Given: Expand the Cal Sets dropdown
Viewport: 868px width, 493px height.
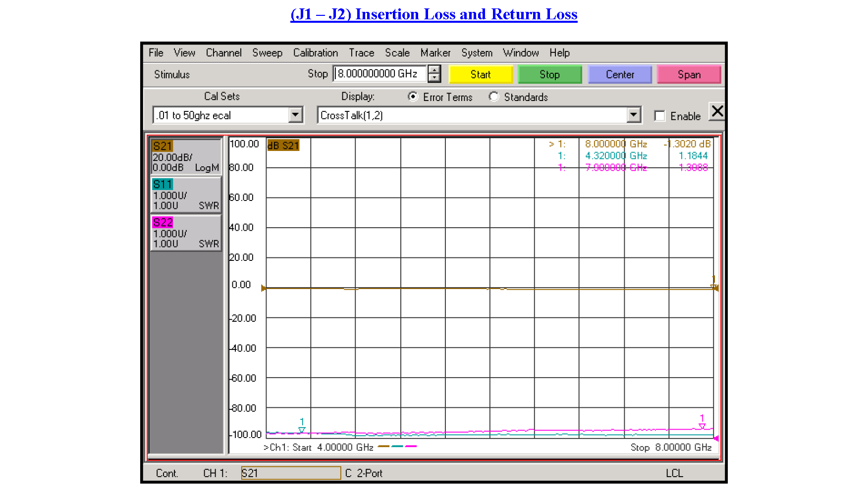Looking at the screenshot, I should pos(295,115).
